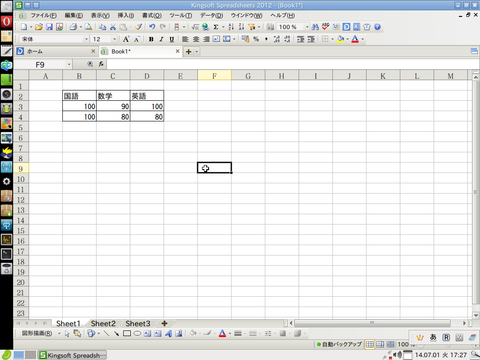The width and height of the screenshot is (480, 360).
Task: Sort ascending icon in toolbar
Action: [231, 27]
